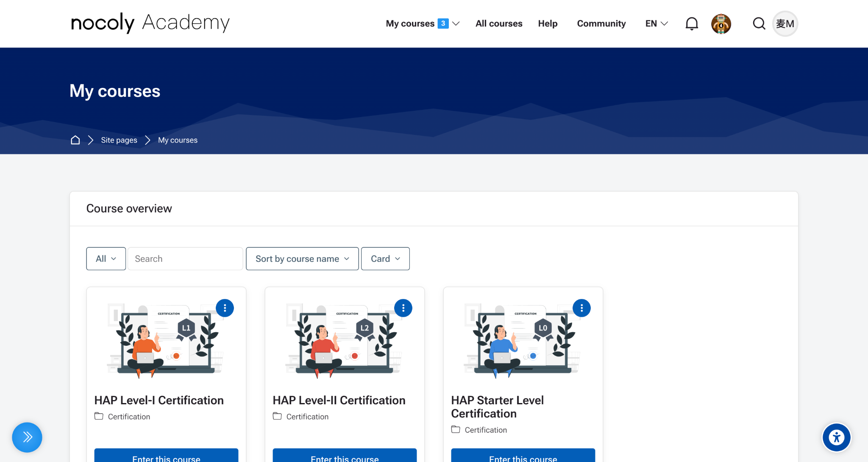
Task: Click the My courses breadcrumb link
Action: coord(178,140)
